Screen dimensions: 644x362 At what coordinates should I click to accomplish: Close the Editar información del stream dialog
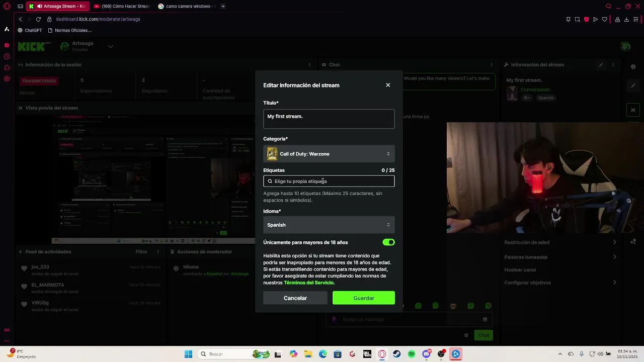(x=388, y=85)
